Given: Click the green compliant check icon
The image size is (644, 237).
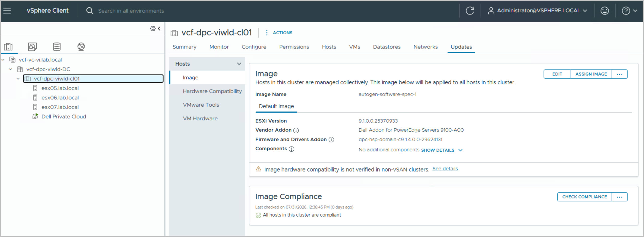Looking at the screenshot, I should click(x=258, y=215).
